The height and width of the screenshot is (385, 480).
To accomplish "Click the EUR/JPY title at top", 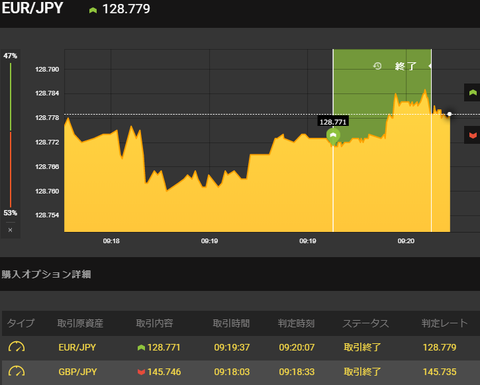I will (32, 8).
